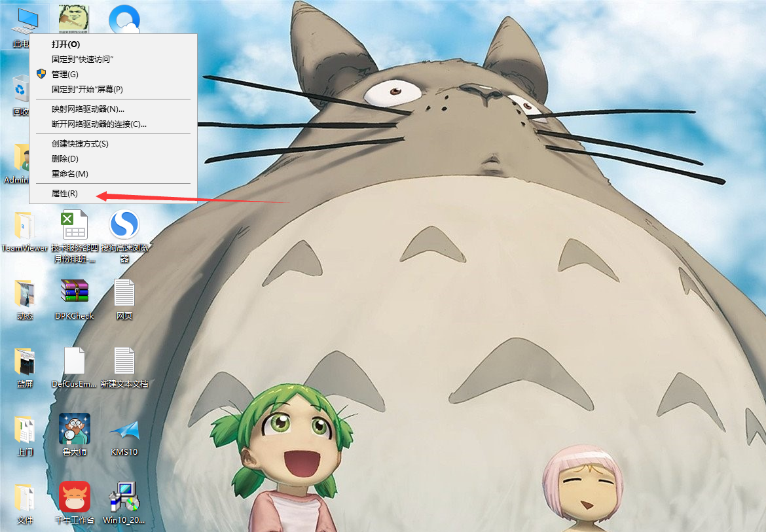The image size is (766, 532).
Task: Choose 映射网络驱动器(N)... menu entry
Action: pos(113,109)
